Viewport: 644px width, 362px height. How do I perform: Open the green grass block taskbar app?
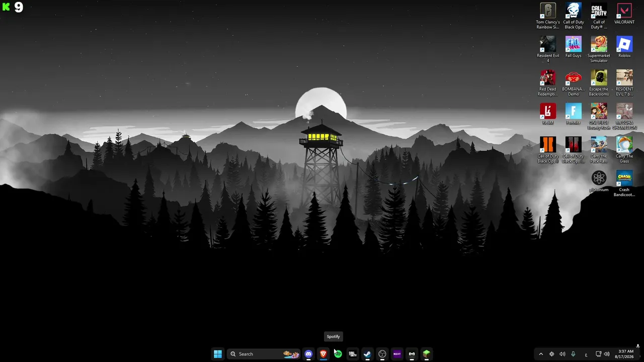427,354
